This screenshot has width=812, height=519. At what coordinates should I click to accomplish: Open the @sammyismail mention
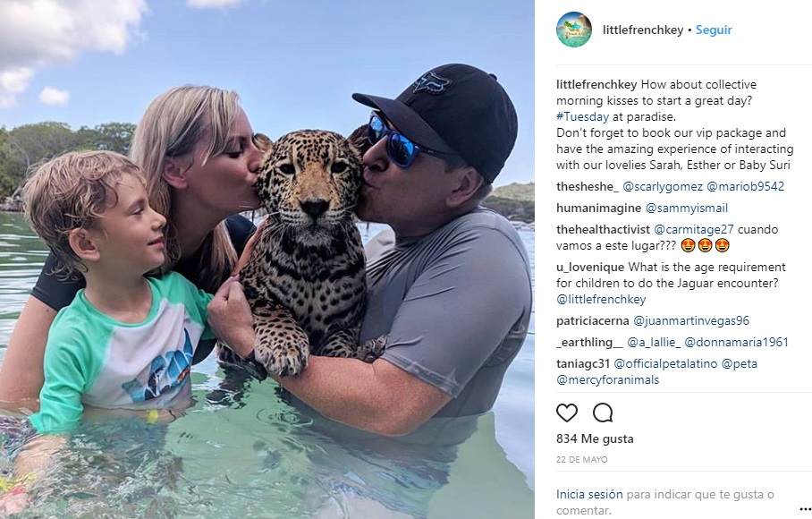[686, 208]
